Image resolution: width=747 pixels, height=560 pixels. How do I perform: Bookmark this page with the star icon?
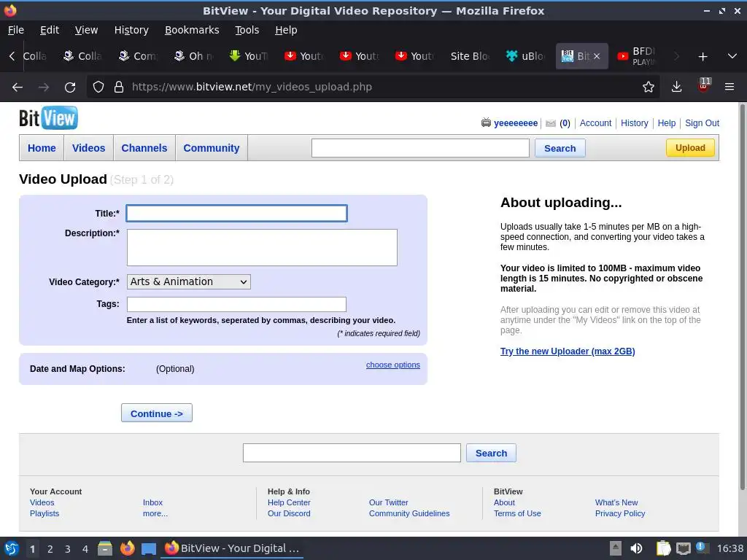(x=648, y=87)
